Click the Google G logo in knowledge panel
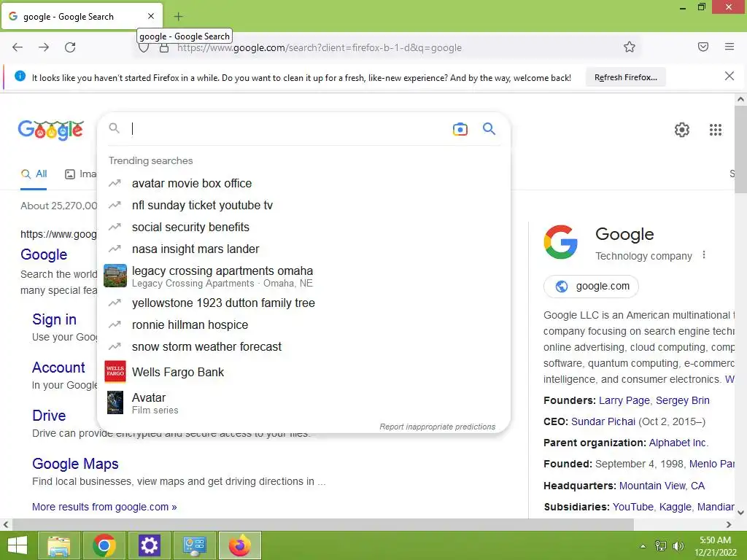The image size is (747, 560). click(561, 242)
